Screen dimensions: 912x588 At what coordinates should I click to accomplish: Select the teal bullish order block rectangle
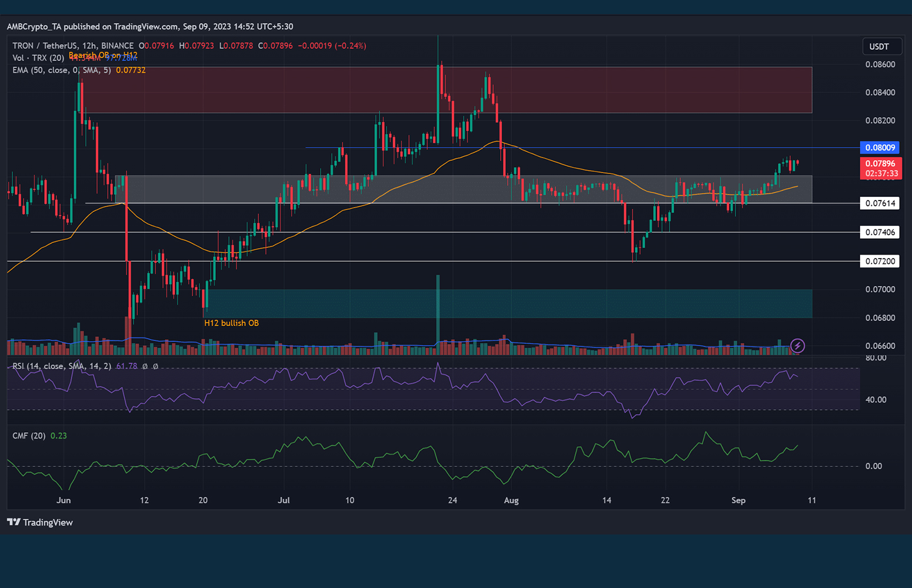point(508,303)
